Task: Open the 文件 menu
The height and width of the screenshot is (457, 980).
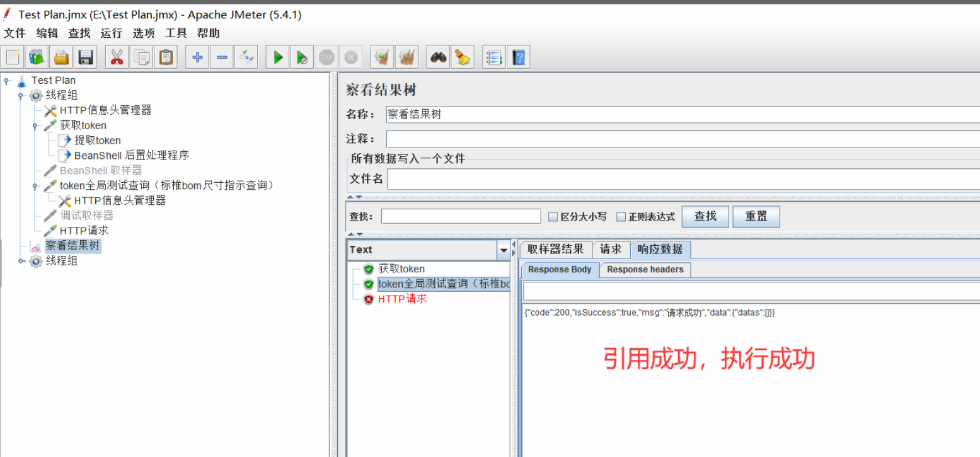Action: (x=14, y=33)
